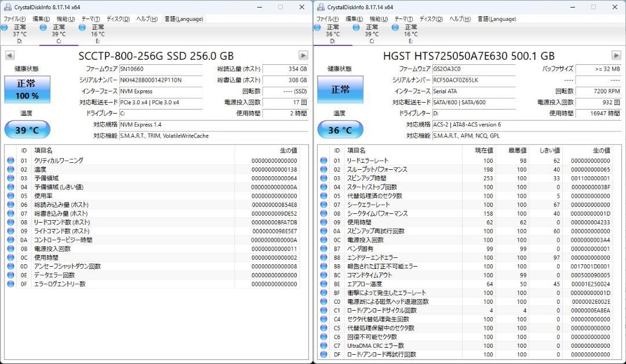
Task: Click status icon for コマンドタイムアウト row
Action: (324, 275)
